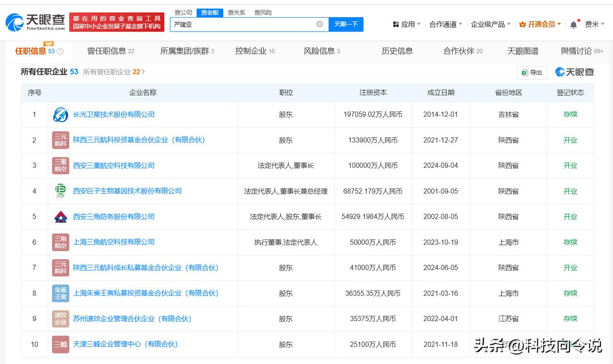Expand 所有曾任职企业 22 arrow link
The image size is (613, 364).
114,72
